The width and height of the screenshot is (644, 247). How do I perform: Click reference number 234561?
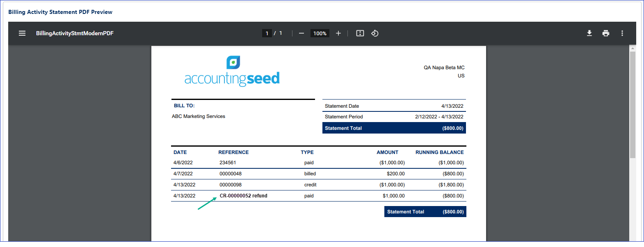[228, 163]
